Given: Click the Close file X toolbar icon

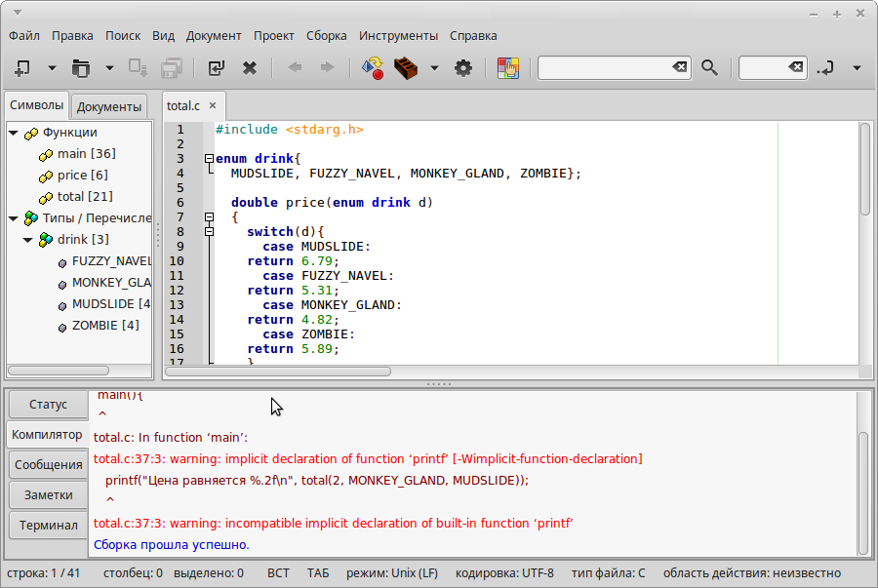Looking at the screenshot, I should 250,68.
